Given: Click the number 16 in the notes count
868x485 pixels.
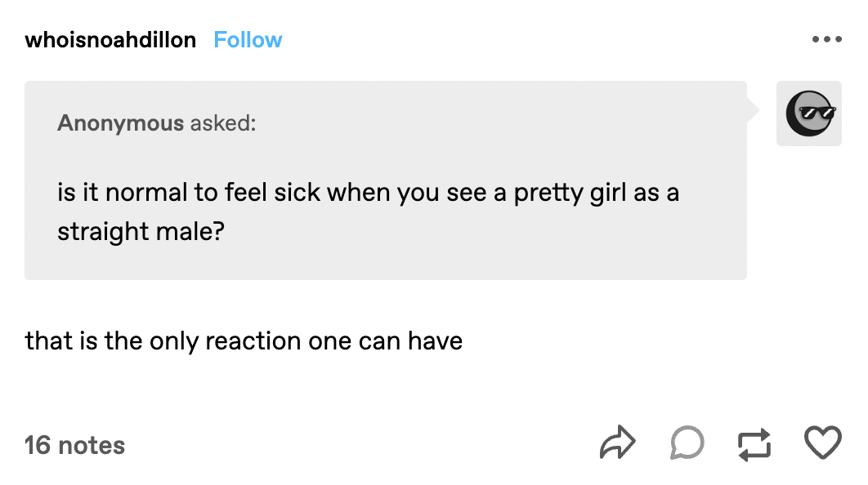Looking at the screenshot, I should [x=38, y=445].
